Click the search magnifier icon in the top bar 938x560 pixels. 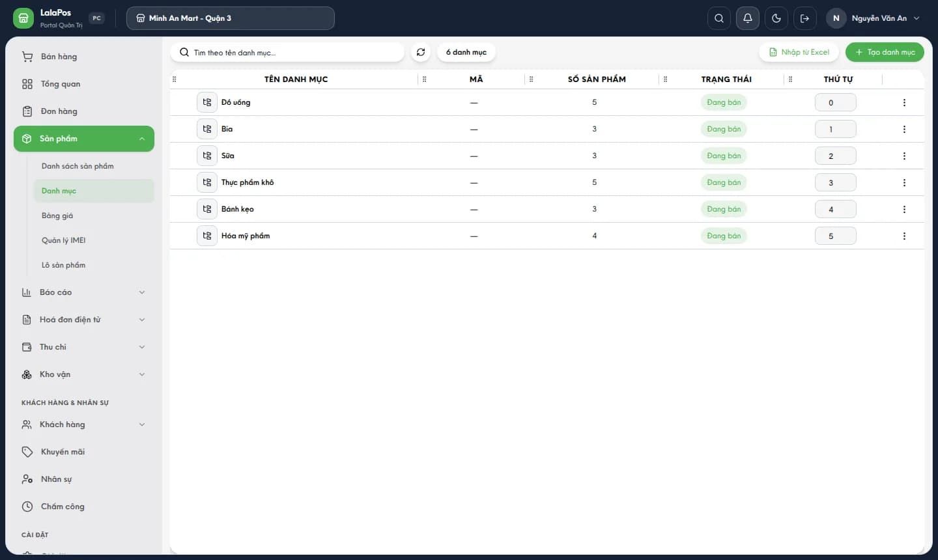point(719,18)
